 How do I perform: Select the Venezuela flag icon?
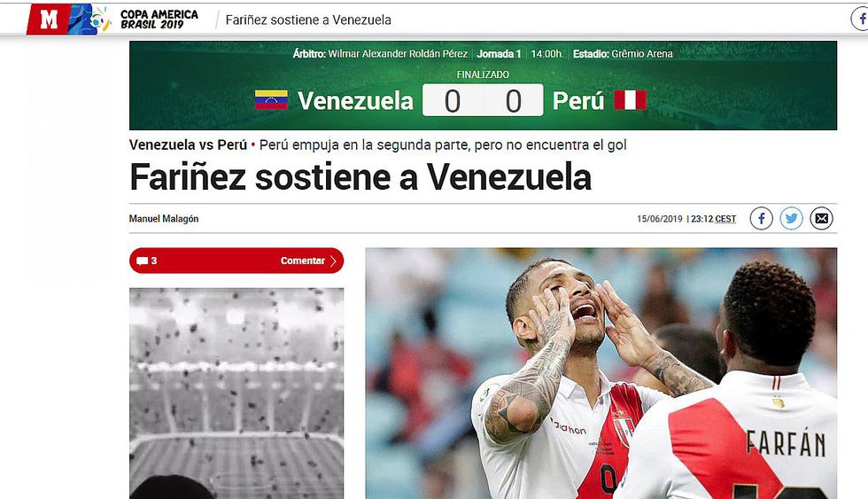pos(271,100)
